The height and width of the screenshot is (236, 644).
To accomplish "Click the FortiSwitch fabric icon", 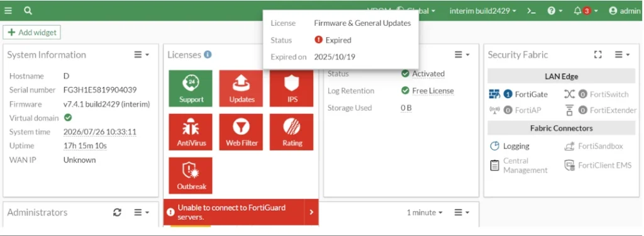I will tap(569, 94).
